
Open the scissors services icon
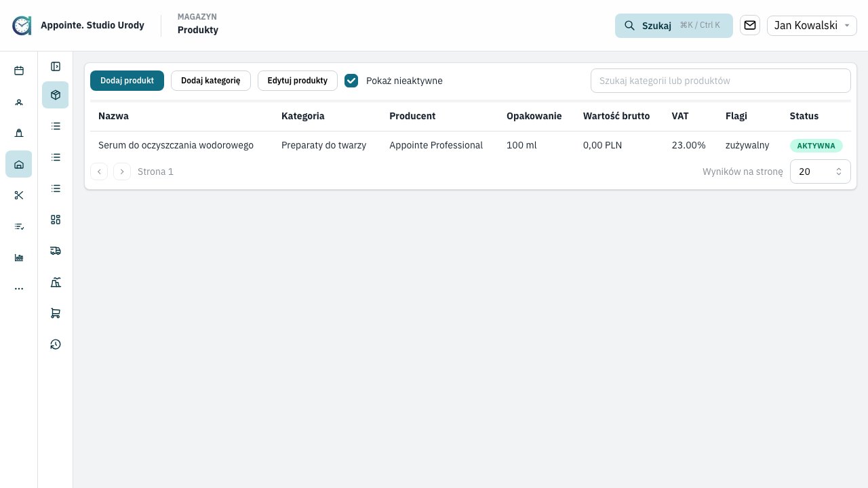tap(19, 195)
